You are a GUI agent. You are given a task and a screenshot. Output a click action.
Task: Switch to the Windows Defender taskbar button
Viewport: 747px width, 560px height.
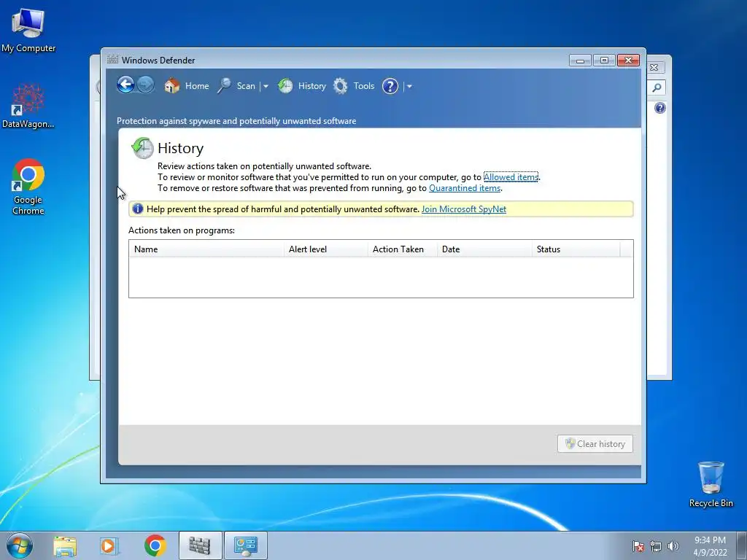[x=200, y=545]
